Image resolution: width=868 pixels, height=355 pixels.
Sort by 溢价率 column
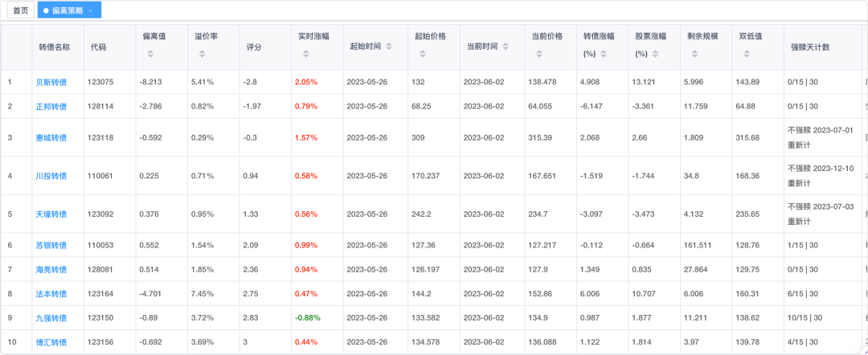(202, 54)
